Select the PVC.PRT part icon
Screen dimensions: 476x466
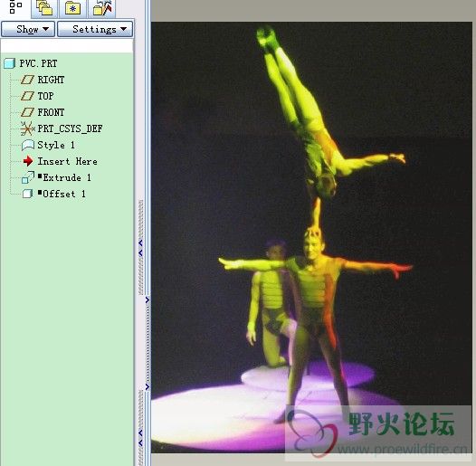(9, 63)
